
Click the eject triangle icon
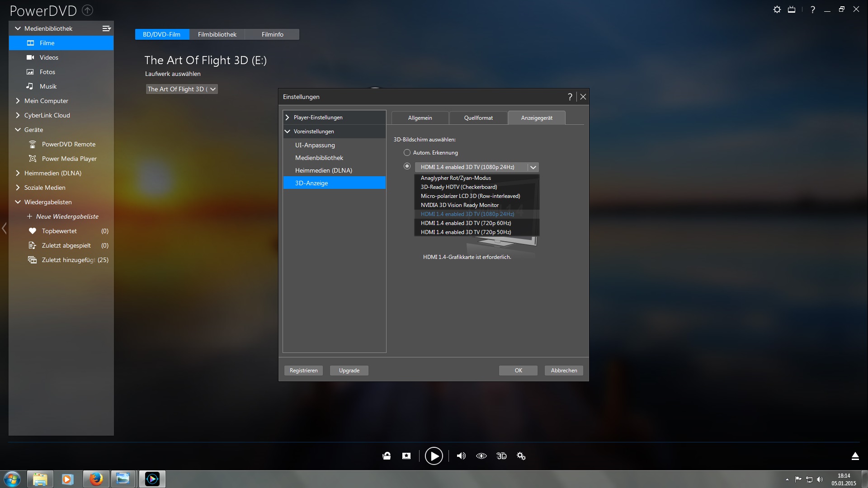(855, 456)
